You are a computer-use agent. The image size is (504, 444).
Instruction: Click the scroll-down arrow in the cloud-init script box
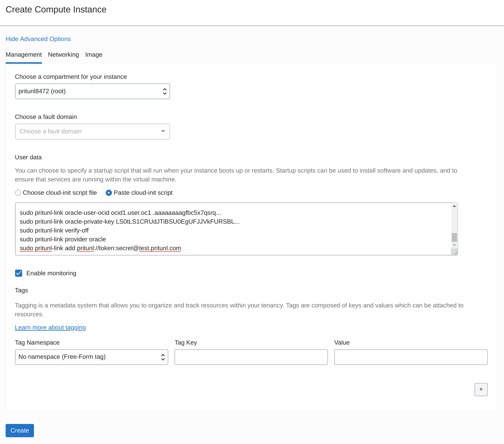click(x=454, y=245)
